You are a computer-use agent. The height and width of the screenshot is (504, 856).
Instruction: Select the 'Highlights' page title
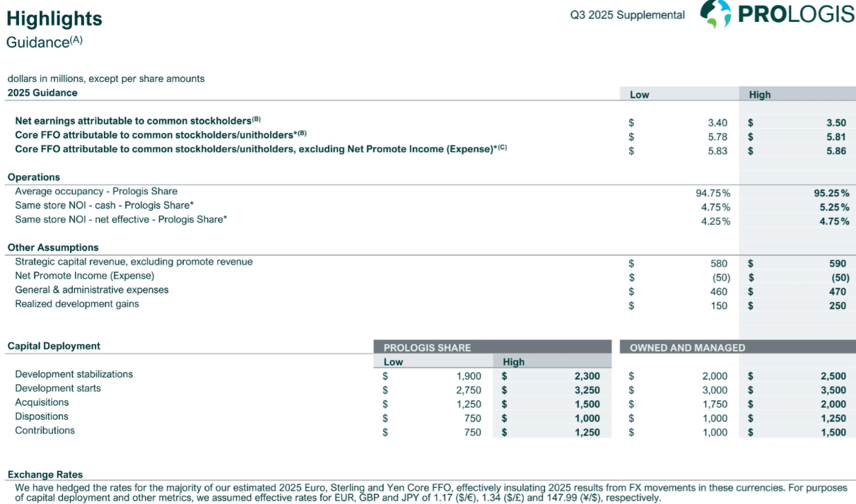54,19
